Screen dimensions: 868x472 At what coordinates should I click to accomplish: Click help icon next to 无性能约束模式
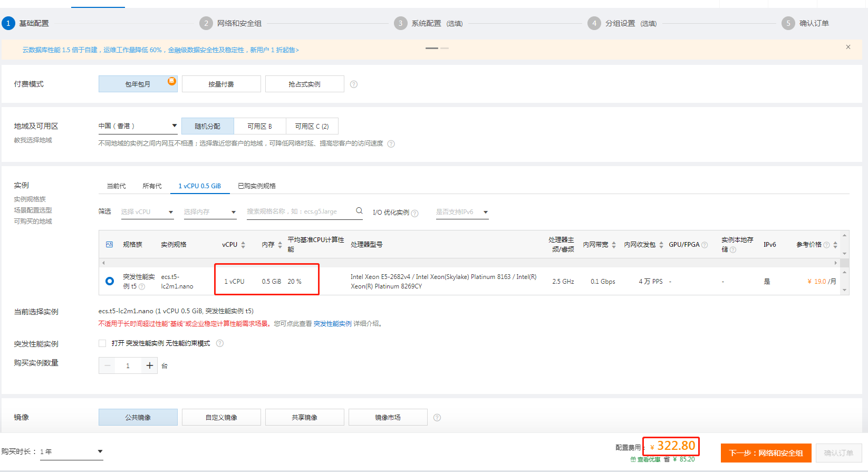[x=220, y=343]
